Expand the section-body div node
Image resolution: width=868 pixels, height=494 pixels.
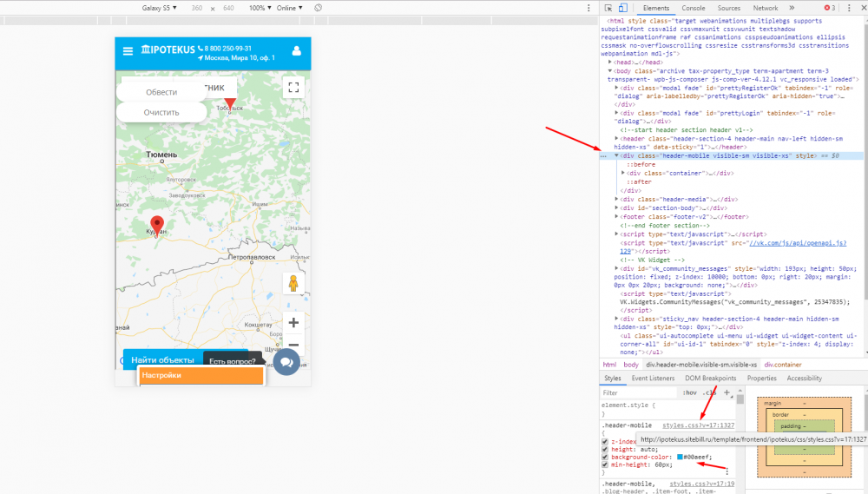click(616, 207)
